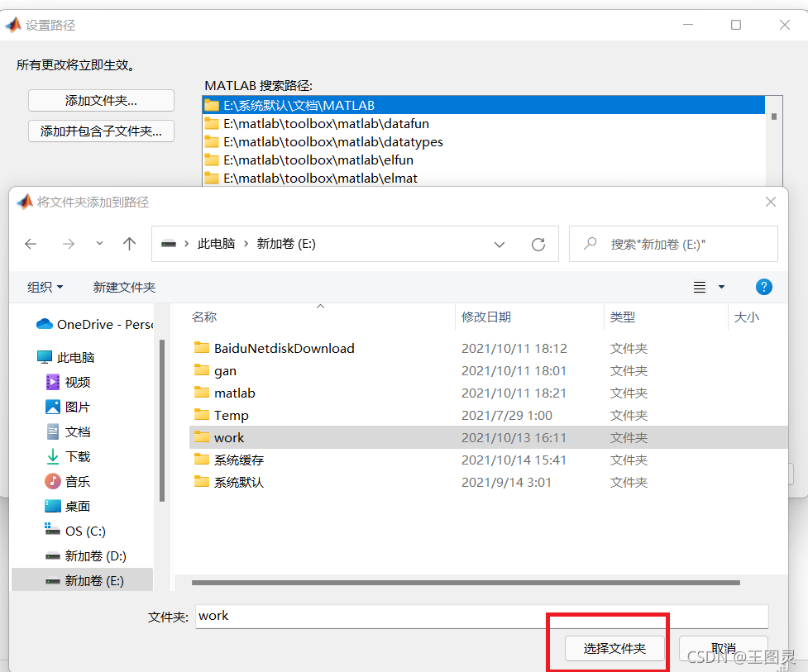
Task: Close the 将文件夹添加到路径 dialog
Action: pos(771,202)
